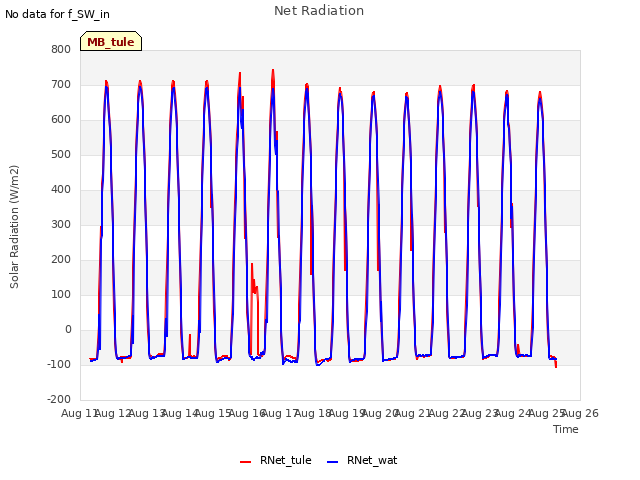
Task: Click the -100 y-axis tick label
Action: (59, 364)
